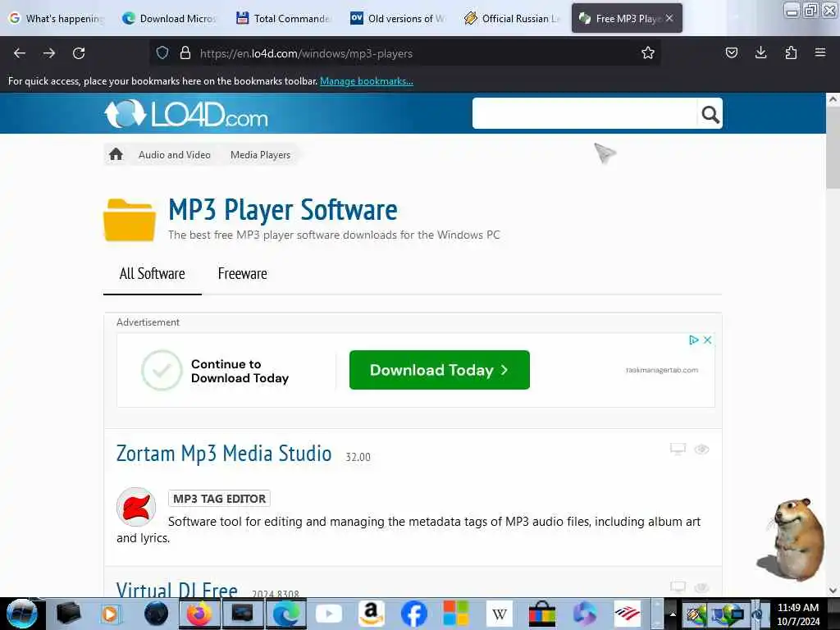
Task: Open the Copilot taskbar icon
Action: (x=584, y=614)
